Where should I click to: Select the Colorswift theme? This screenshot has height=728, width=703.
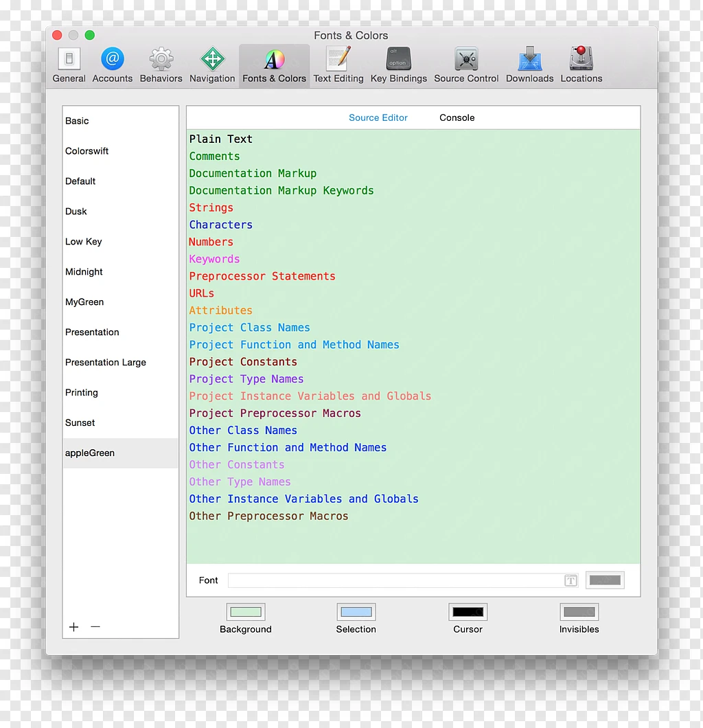[121, 151]
